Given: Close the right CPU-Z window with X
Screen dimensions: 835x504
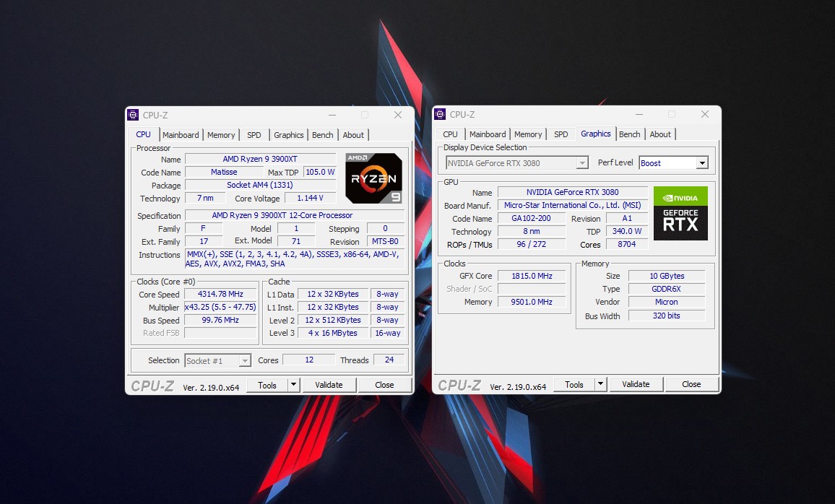Looking at the screenshot, I should pyautogui.click(x=704, y=114).
